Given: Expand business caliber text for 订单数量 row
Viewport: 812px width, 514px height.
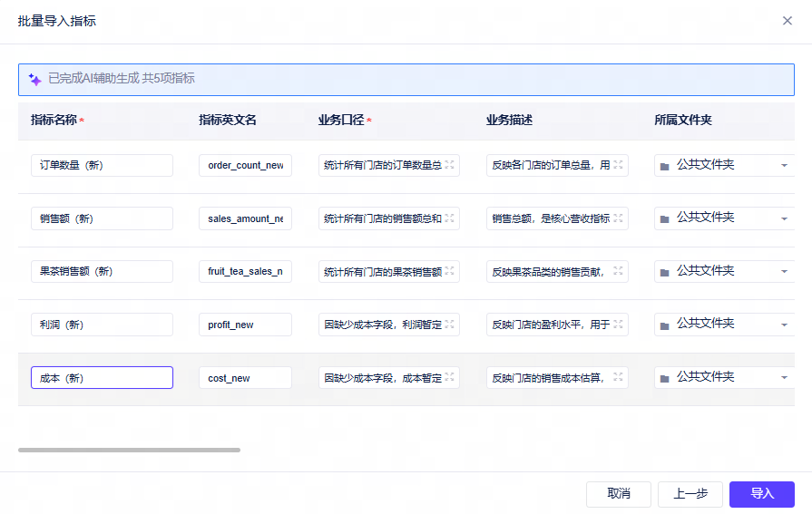Looking at the screenshot, I should tap(449, 165).
